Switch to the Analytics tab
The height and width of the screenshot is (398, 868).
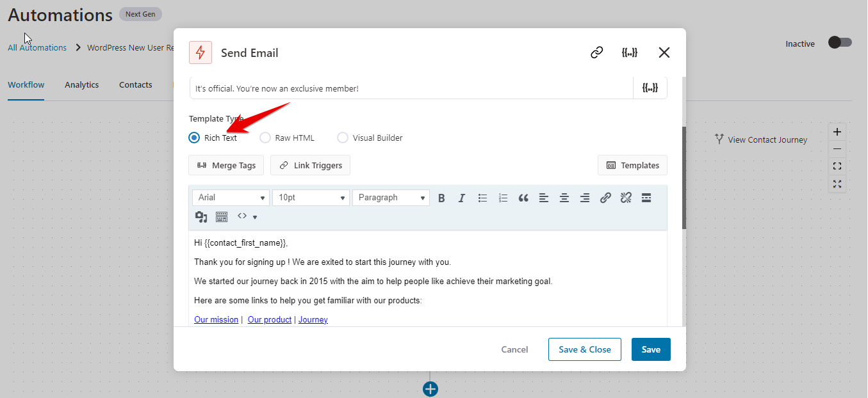tap(81, 84)
